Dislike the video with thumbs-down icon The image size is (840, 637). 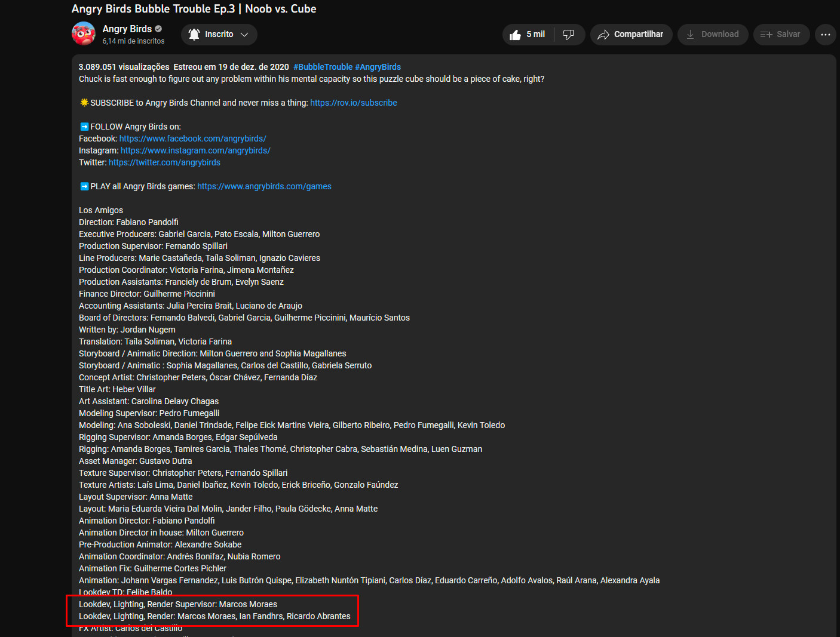[x=569, y=35]
